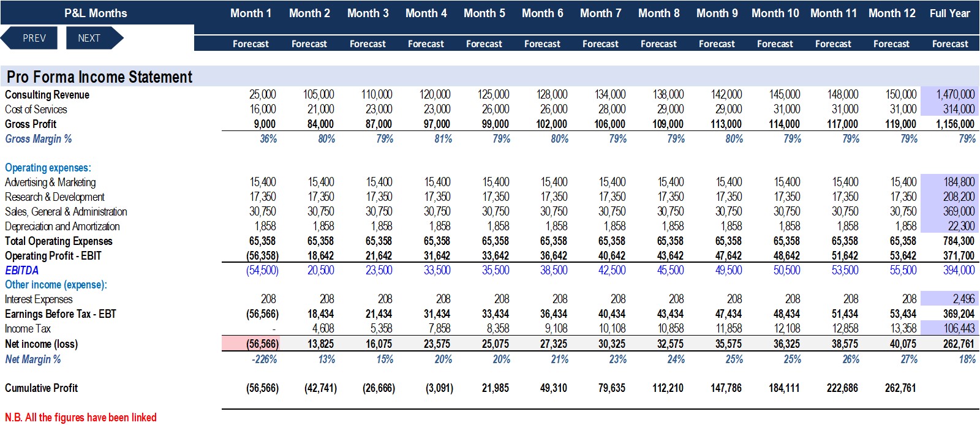This screenshot has width=980, height=425.
Task: Select Month 6 Gross Profit value 102,000
Action: coord(551,124)
